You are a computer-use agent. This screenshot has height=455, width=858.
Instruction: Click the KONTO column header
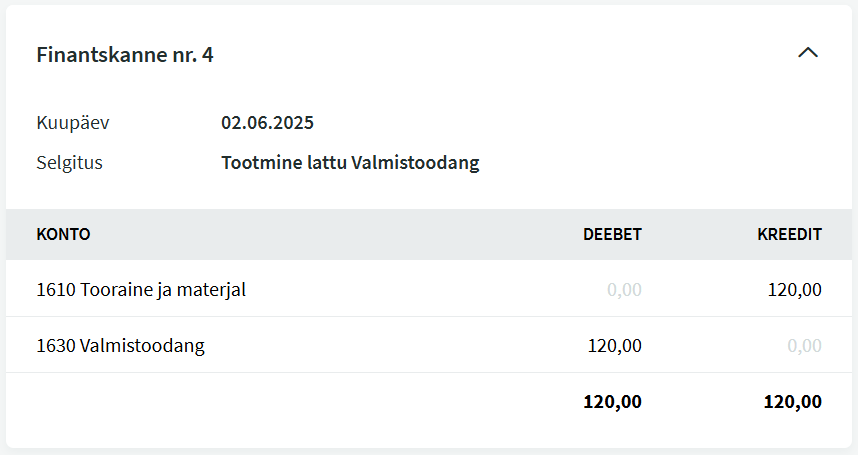63,234
